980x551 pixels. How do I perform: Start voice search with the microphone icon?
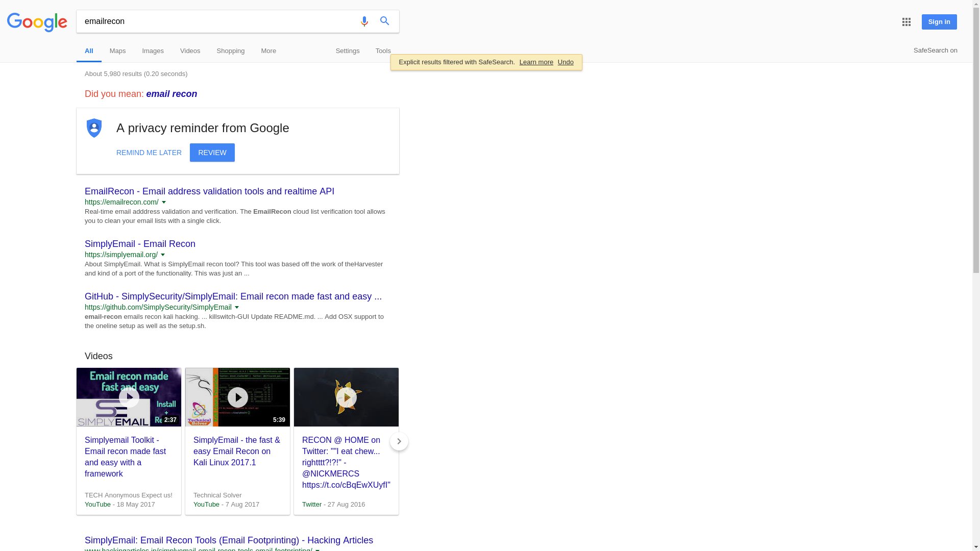tap(364, 21)
